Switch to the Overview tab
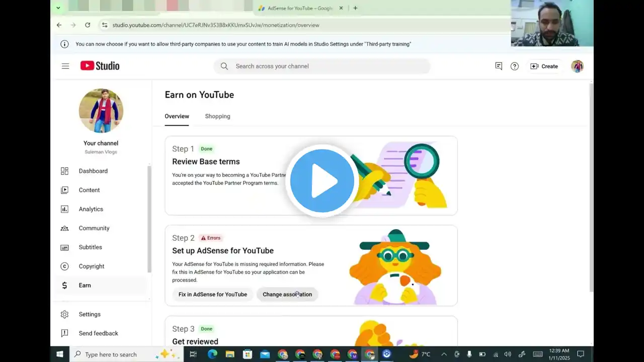The width and height of the screenshot is (644, 362). pos(177,116)
